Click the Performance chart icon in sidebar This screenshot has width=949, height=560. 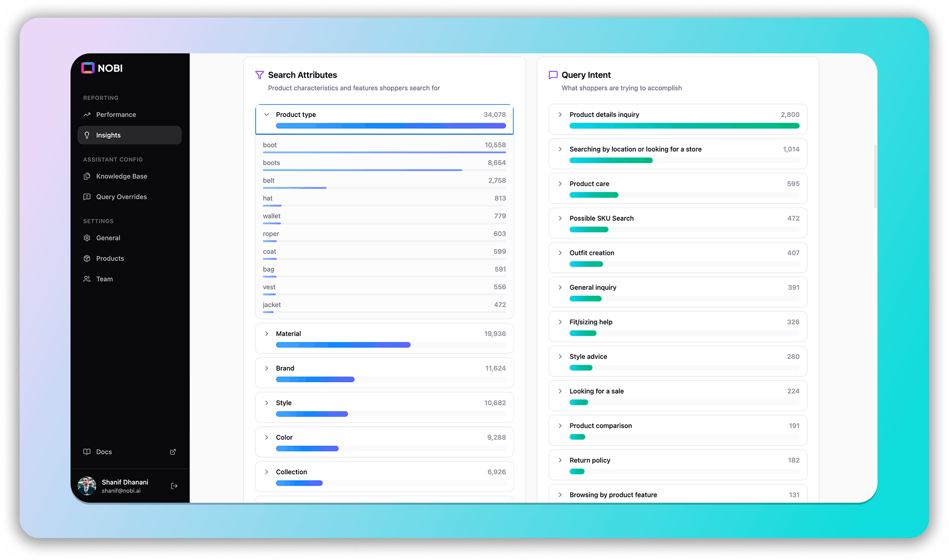87,115
